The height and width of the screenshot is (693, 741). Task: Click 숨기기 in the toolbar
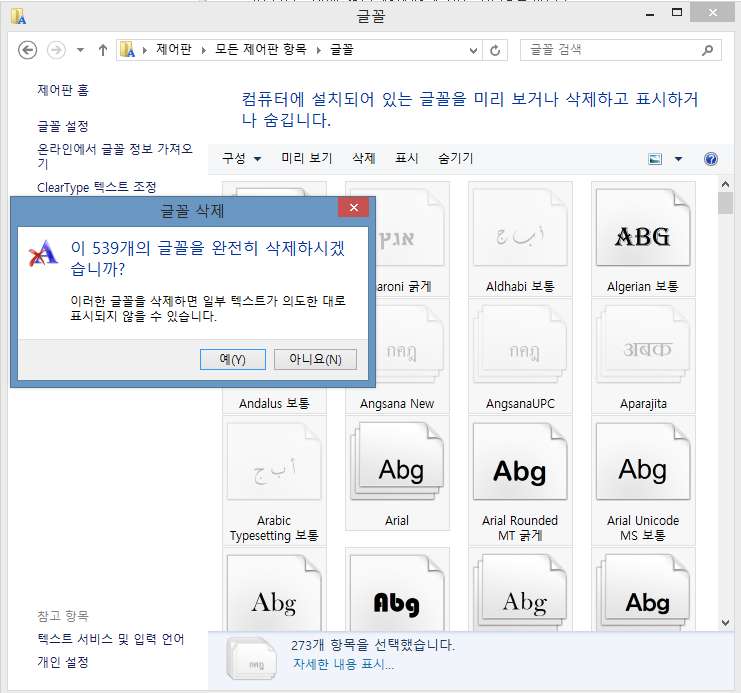pos(456,158)
